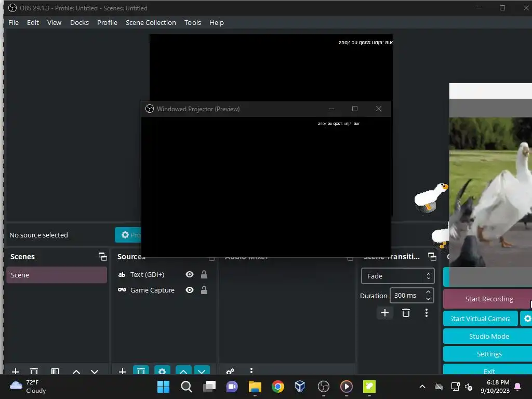The height and width of the screenshot is (399, 532).
Task: Maximize the Windowed Projector window
Action: pos(354,109)
